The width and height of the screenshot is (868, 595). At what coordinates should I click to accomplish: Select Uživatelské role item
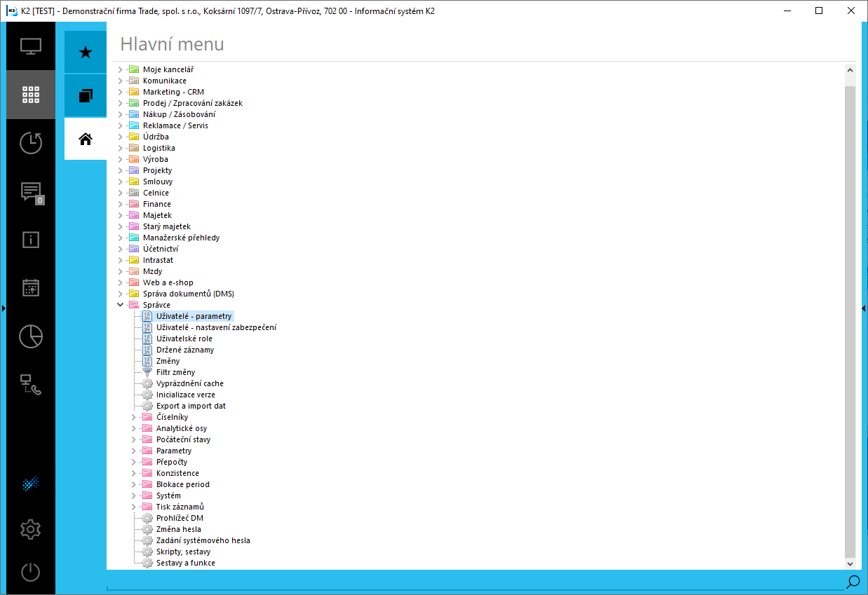(x=184, y=338)
